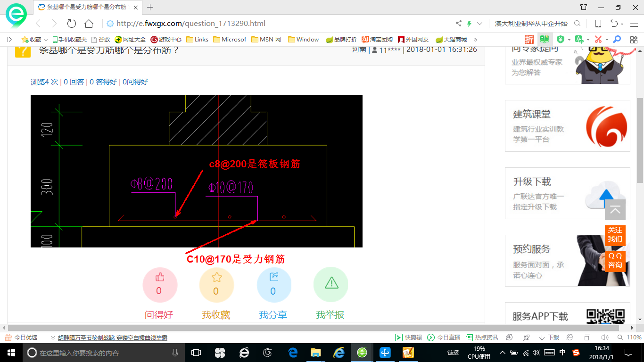
Task: Expand the address bar dropdown chevron
Action: (x=480, y=24)
